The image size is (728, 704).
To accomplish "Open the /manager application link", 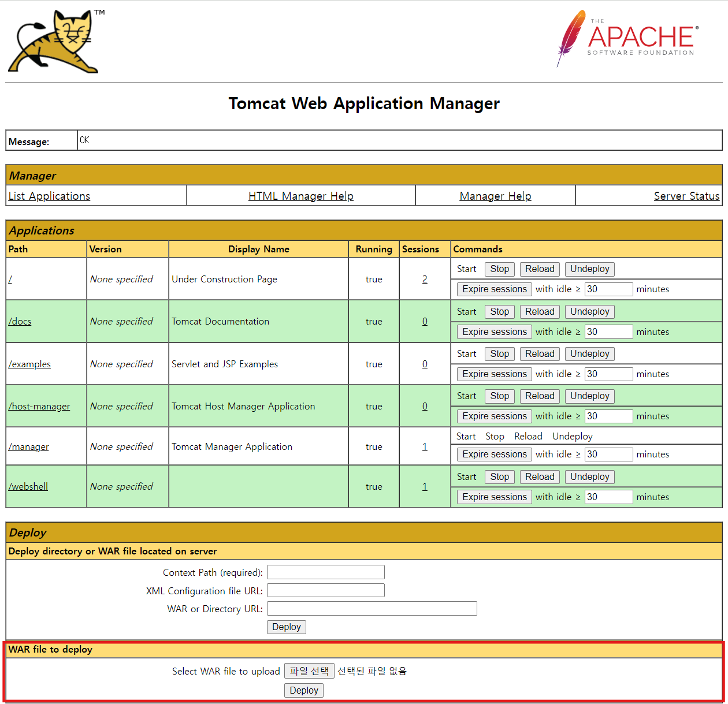I will (28, 446).
